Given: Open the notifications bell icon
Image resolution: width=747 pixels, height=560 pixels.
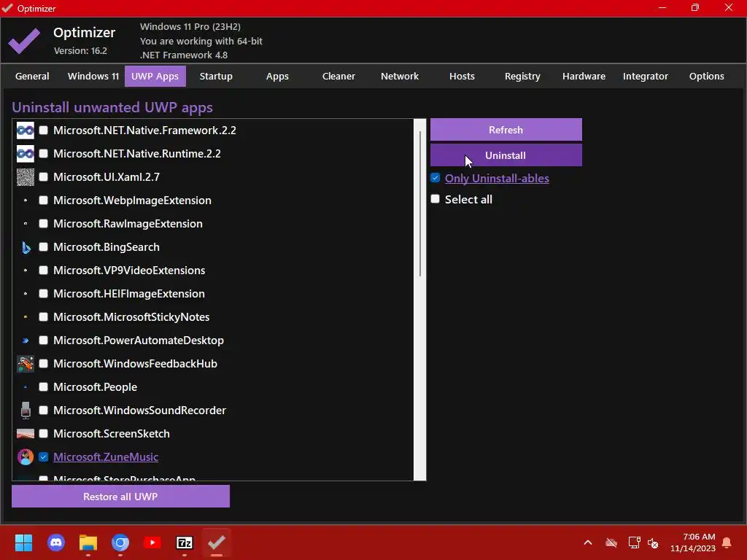Looking at the screenshot, I should pos(727,542).
